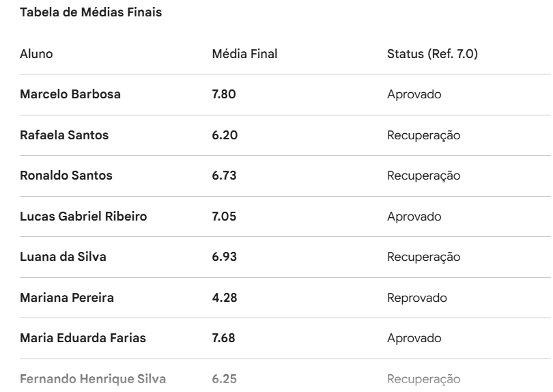Click the Aluno column header
This screenshot has width=553, height=392.
pyautogui.click(x=36, y=54)
